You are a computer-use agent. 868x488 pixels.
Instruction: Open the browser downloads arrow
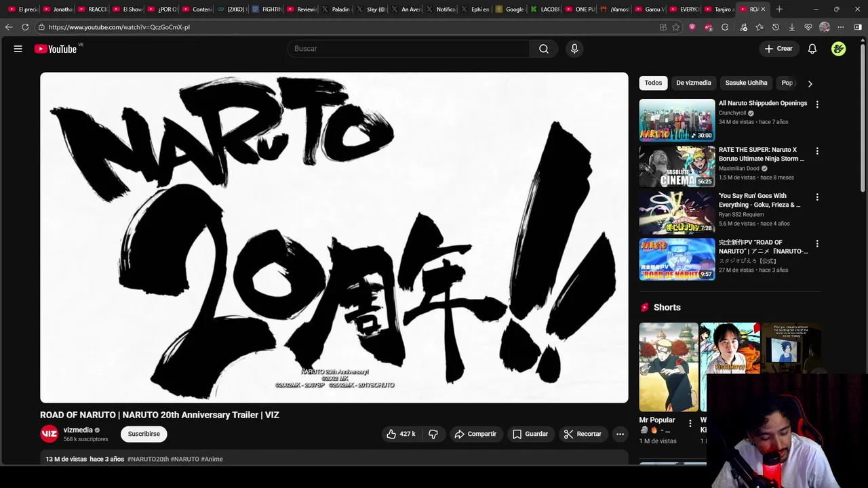[792, 27]
